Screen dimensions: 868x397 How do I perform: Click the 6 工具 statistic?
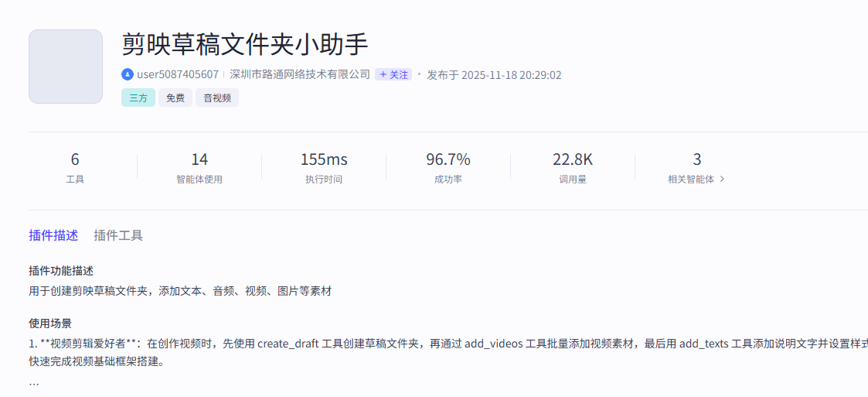point(75,168)
